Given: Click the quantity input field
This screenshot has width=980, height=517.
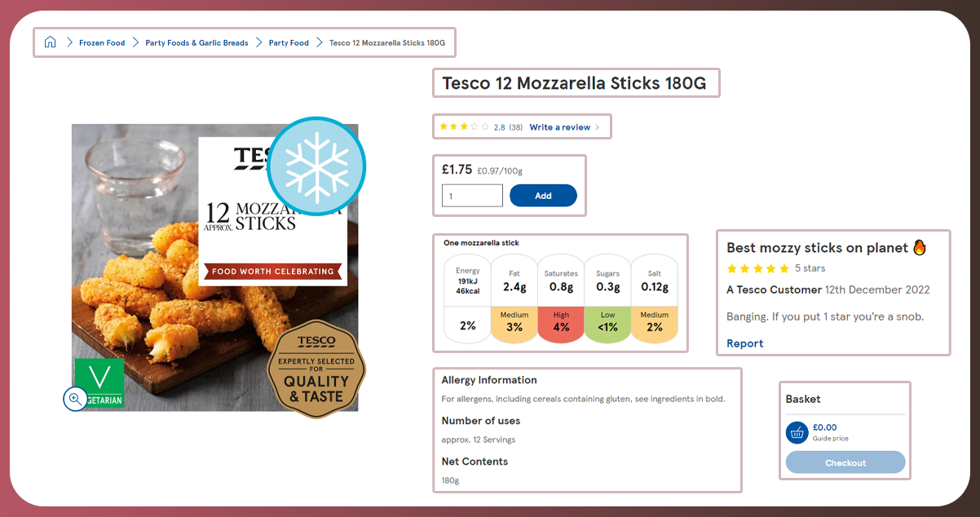Looking at the screenshot, I should click(x=472, y=196).
